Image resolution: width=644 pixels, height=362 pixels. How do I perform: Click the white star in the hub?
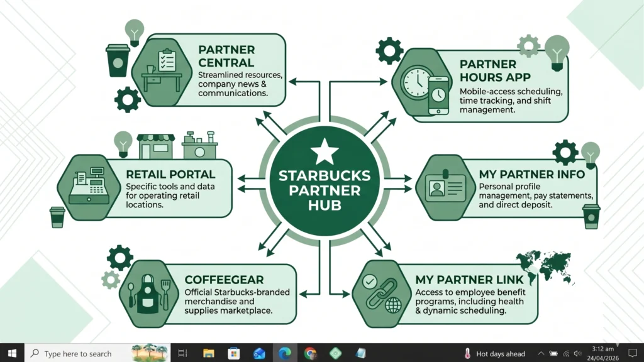[325, 151]
